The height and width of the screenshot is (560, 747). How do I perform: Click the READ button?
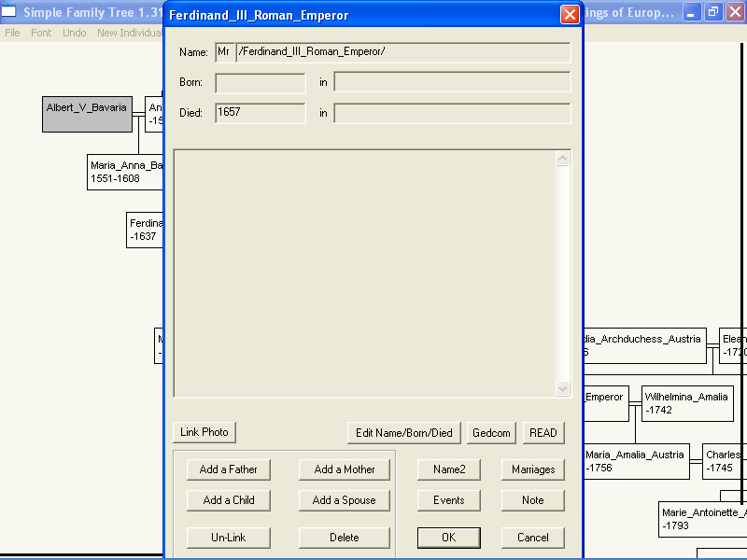pos(543,433)
